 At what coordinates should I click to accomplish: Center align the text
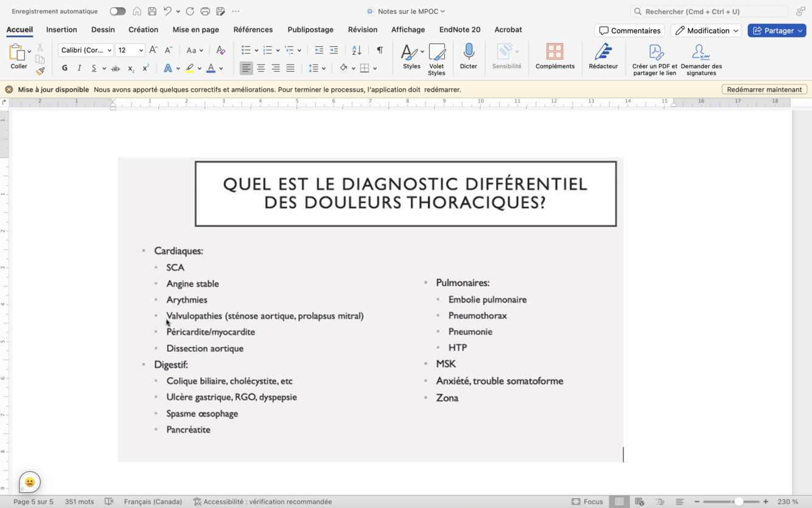coord(261,68)
